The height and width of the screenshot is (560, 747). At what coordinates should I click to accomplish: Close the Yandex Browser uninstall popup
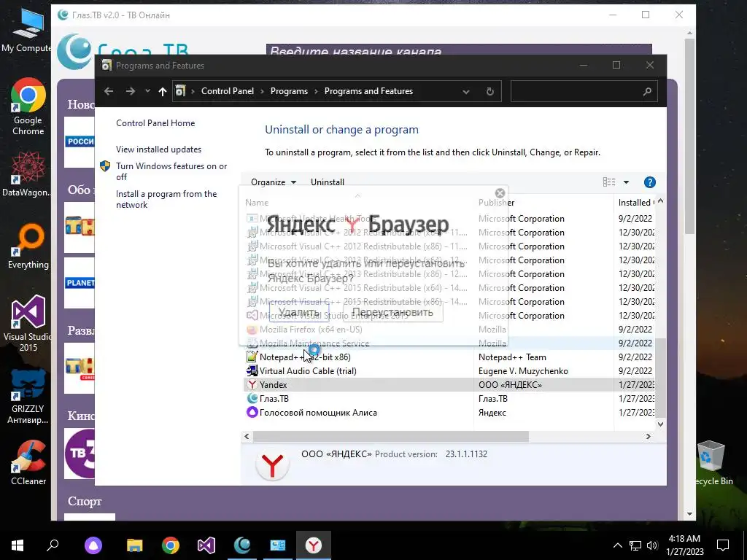point(500,192)
